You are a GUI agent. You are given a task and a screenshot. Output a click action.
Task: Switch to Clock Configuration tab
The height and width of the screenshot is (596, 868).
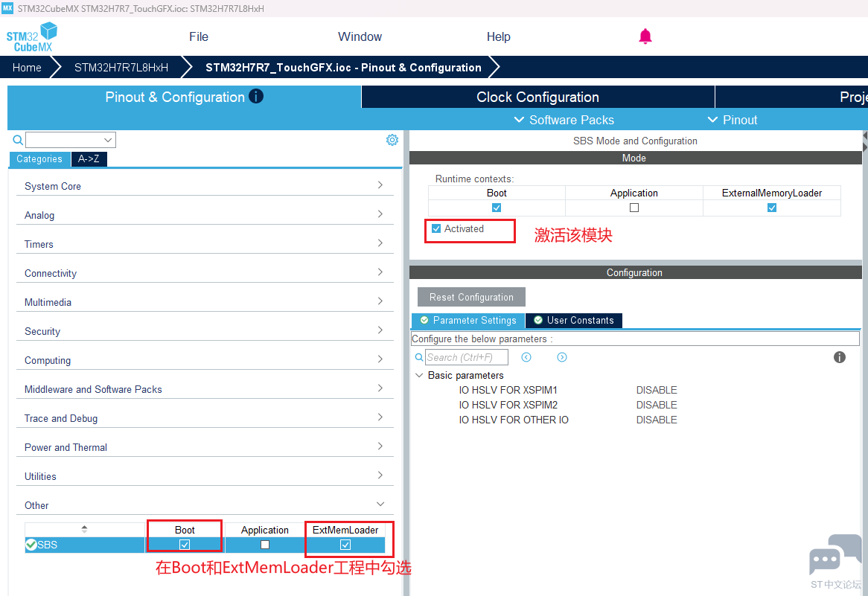click(x=538, y=97)
